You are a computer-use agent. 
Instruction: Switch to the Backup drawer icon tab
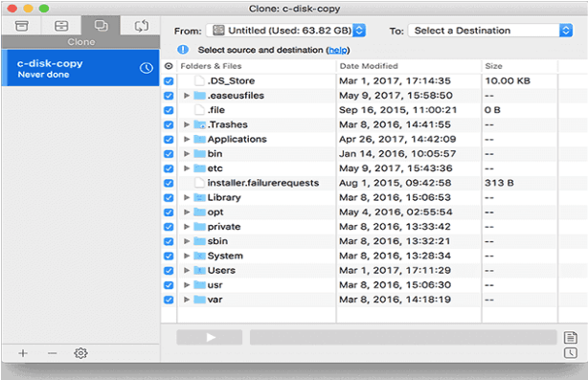pyautogui.click(x=61, y=26)
